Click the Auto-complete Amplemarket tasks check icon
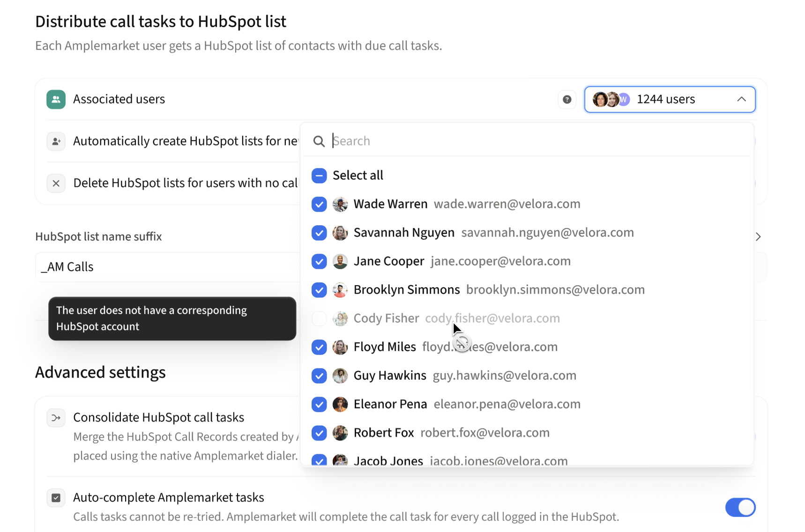Screen dimensions: 805x532 point(56,497)
